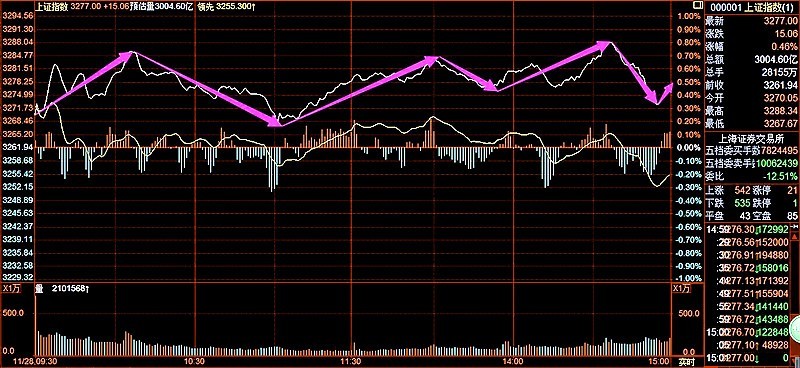Click the 11:30 time axis marker

point(351,361)
